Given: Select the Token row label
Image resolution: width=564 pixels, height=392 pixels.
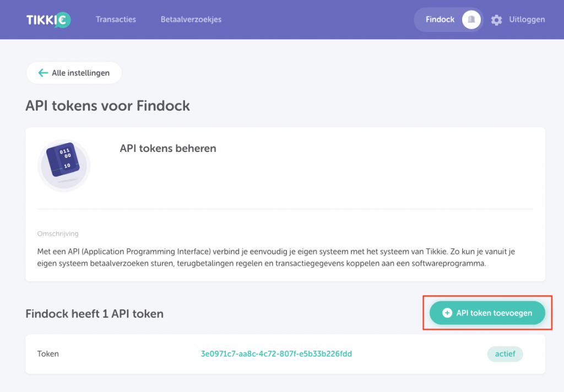Looking at the screenshot, I should [48, 353].
